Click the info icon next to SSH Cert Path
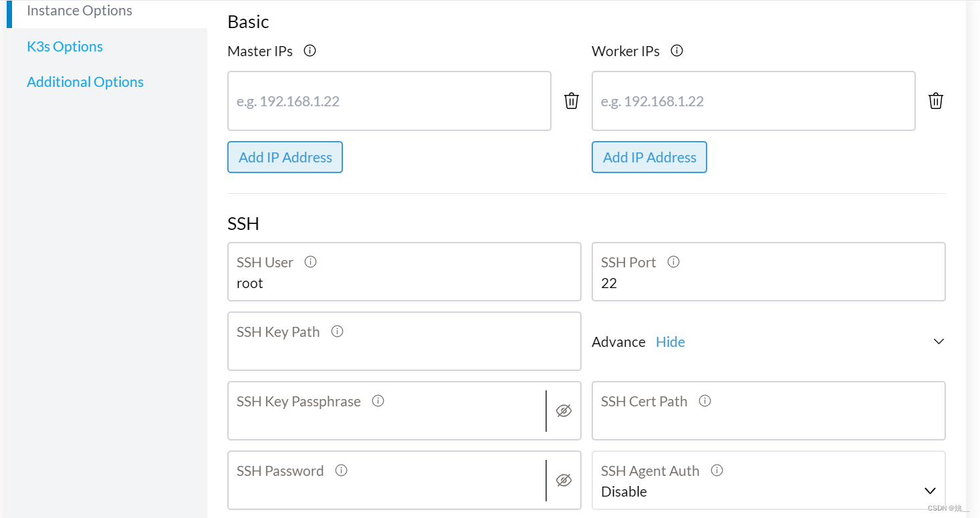The height and width of the screenshot is (518, 980). pyautogui.click(x=705, y=401)
